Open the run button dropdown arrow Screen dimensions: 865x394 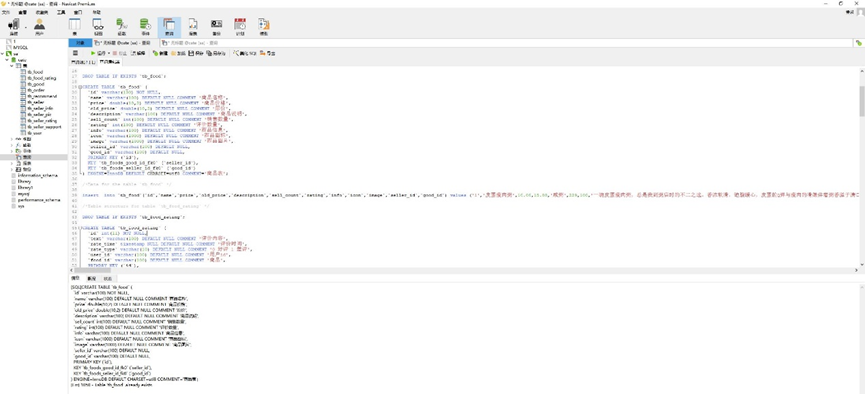(108, 53)
